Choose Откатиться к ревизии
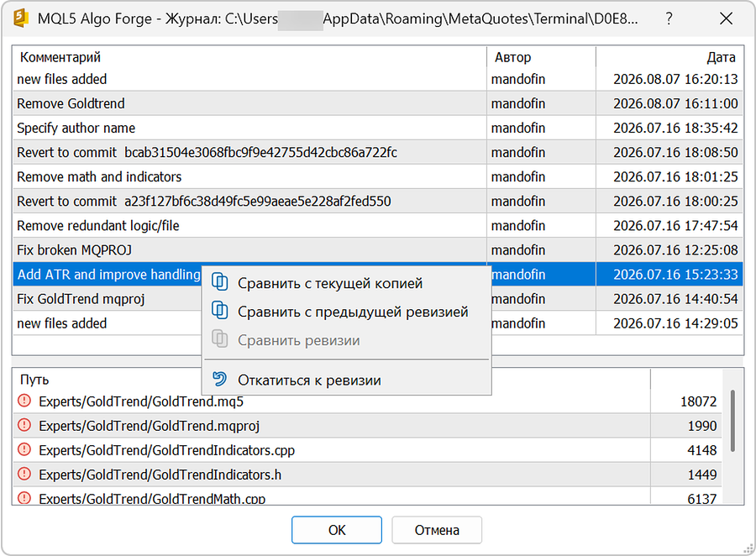The image size is (756, 556). [347, 380]
